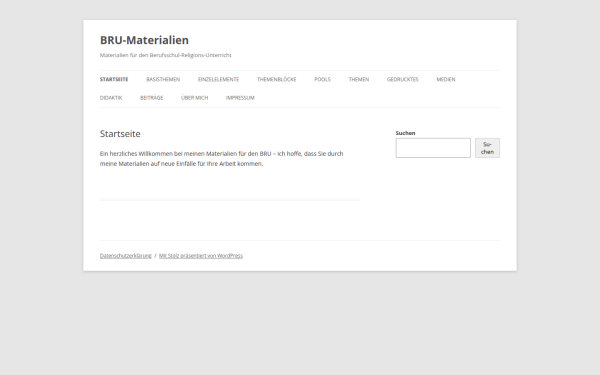Click the site tagline about Berufsschul-Religions-Unterricht
Viewport: 600px width, 375px height.
[x=166, y=55]
